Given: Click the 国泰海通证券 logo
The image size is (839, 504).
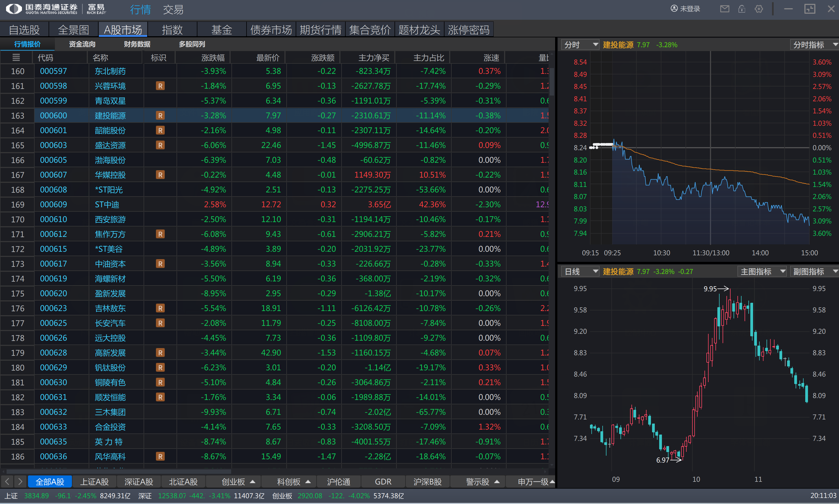Looking at the screenshot, I should [x=41, y=9].
